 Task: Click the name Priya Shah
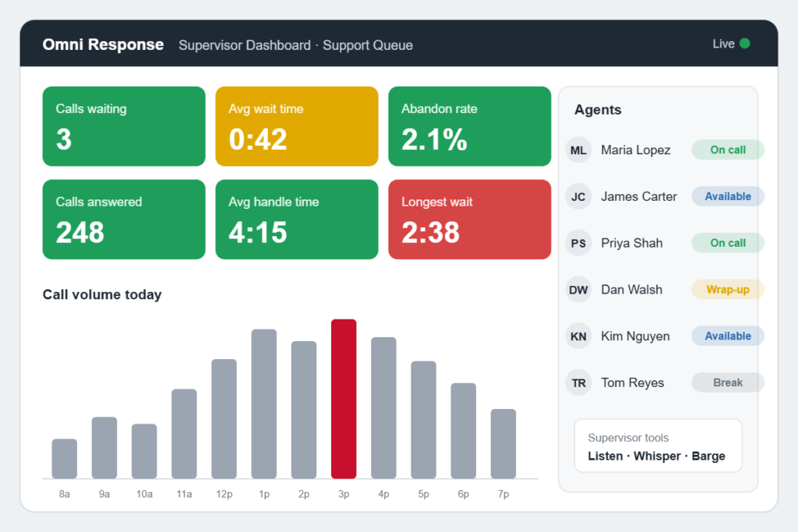click(x=631, y=243)
